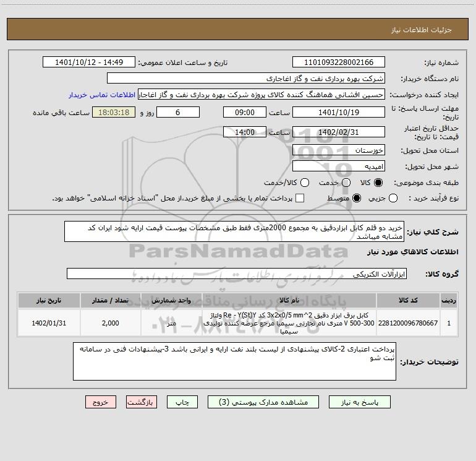Click the announcement date field 1401/10/12 - 14:49
Viewport: 476px width, 461px height.
pos(89,62)
